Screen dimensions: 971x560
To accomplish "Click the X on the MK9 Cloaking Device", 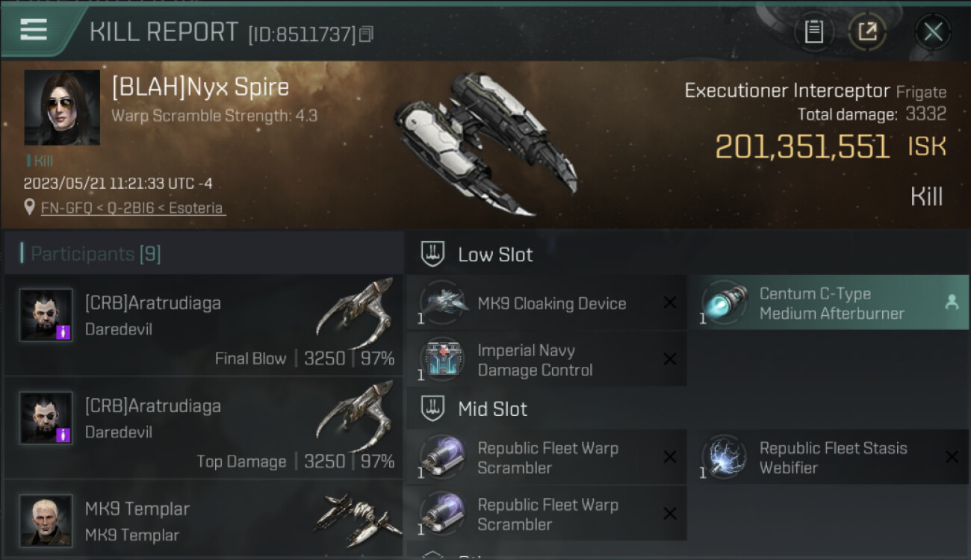I will (x=670, y=303).
